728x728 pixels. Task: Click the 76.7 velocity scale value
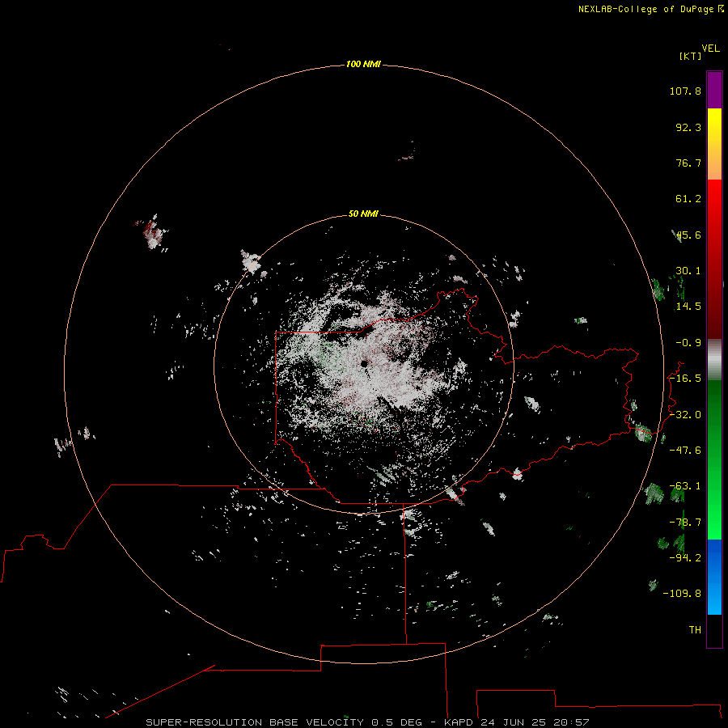point(688,163)
